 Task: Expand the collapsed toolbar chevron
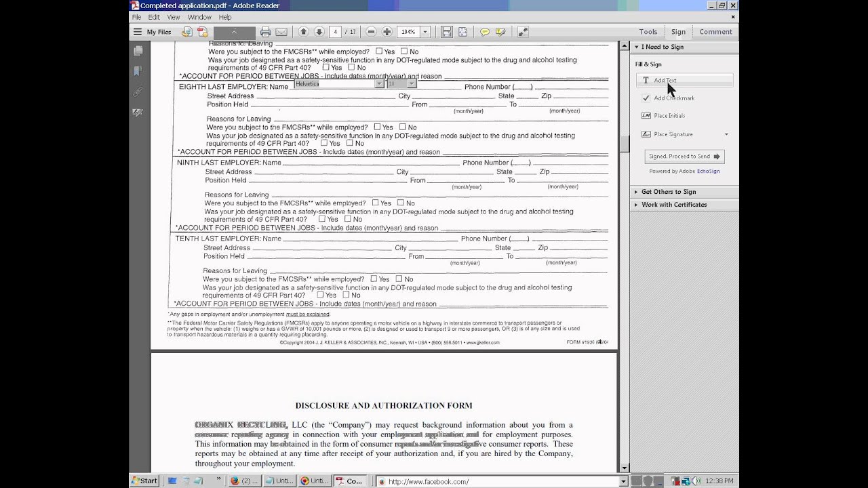coord(234,32)
